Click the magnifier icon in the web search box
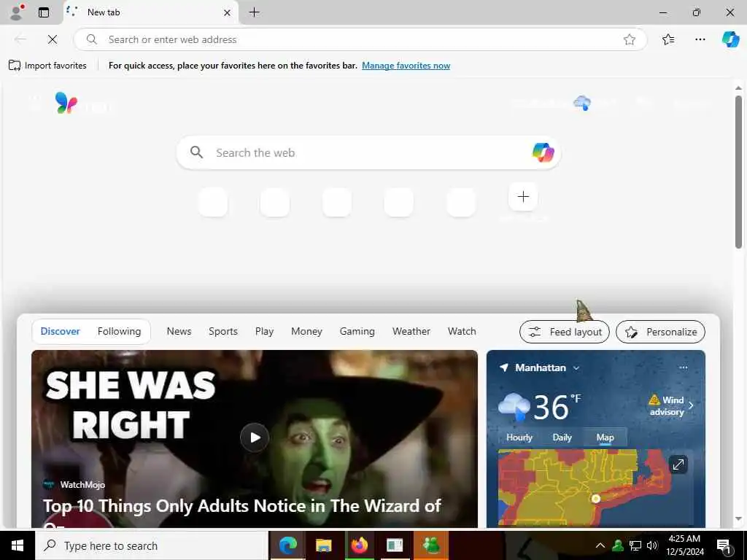This screenshot has width=747, height=560. tap(196, 152)
